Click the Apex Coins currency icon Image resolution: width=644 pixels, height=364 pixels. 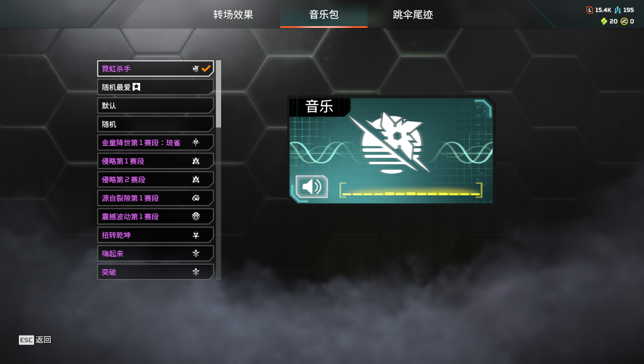pyautogui.click(x=624, y=21)
